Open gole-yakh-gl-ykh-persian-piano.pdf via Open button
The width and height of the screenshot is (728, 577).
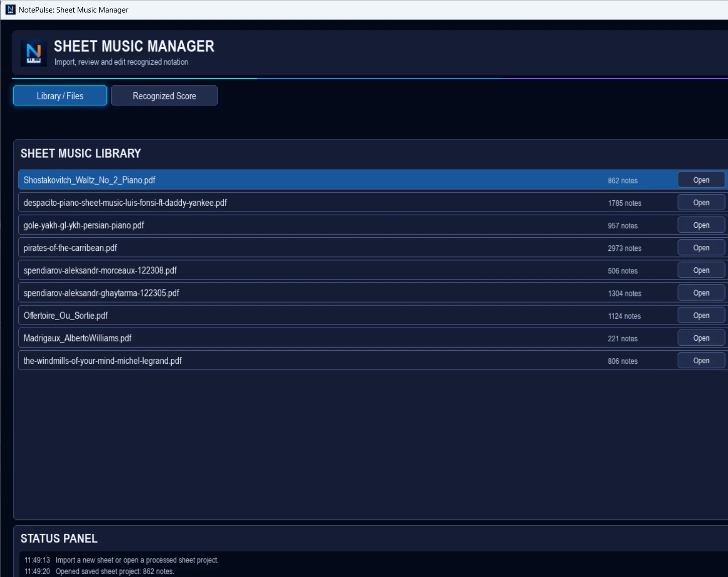[701, 225]
